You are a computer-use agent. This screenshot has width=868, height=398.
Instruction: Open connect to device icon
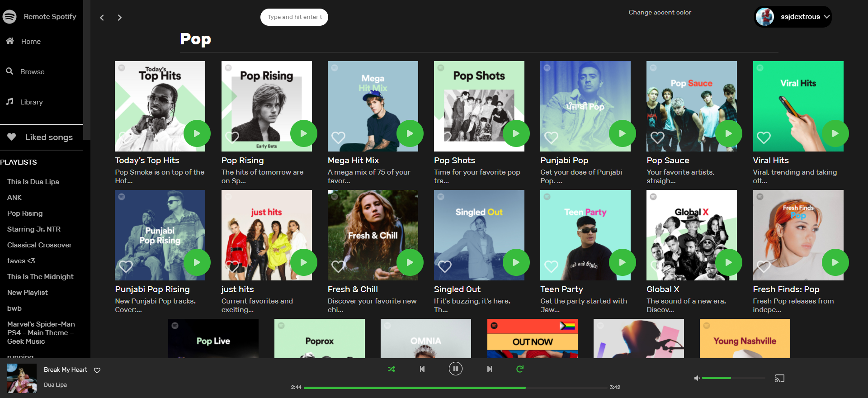[780, 378]
